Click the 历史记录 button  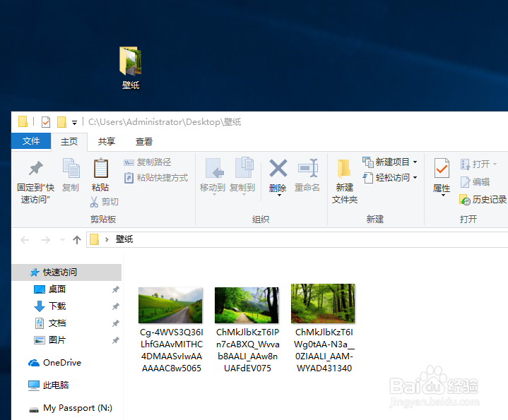(x=483, y=200)
